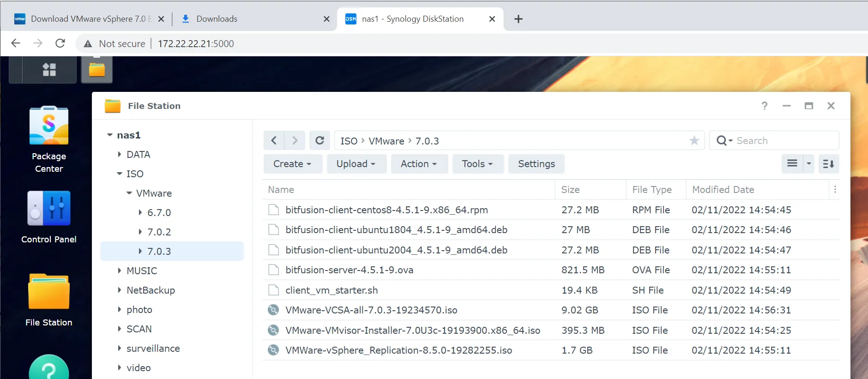This screenshot has width=868, height=379.
Task: Click the VMware-VCSA iso disc icon
Action: click(273, 310)
